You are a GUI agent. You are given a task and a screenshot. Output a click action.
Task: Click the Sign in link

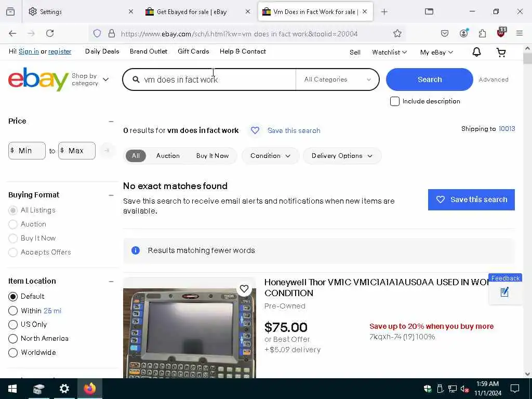coord(29,51)
